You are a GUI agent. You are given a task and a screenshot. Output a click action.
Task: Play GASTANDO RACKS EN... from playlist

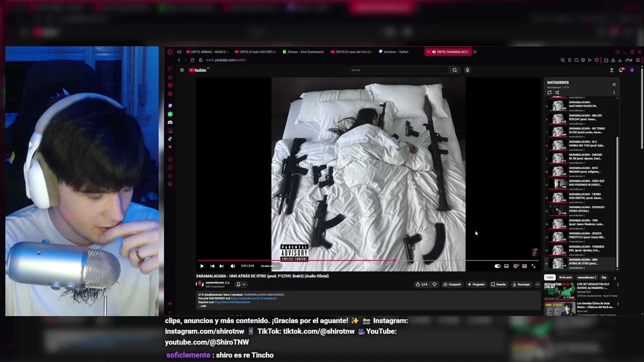[x=581, y=105]
